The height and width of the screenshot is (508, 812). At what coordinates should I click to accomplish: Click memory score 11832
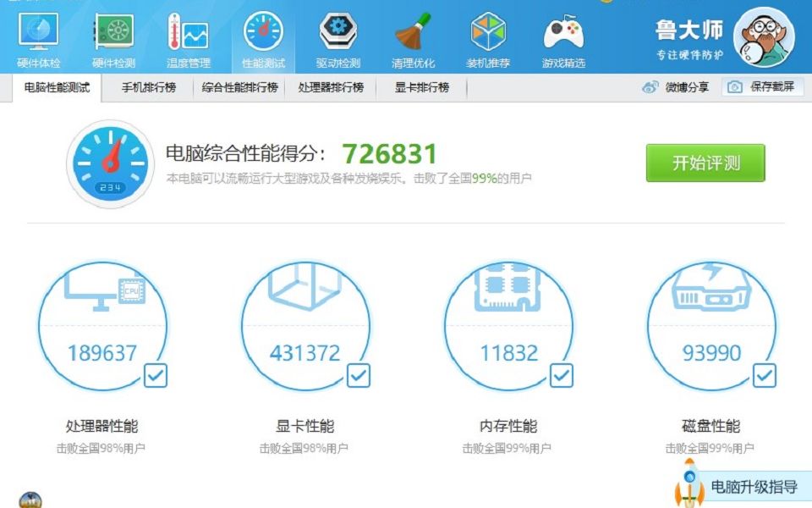click(509, 353)
